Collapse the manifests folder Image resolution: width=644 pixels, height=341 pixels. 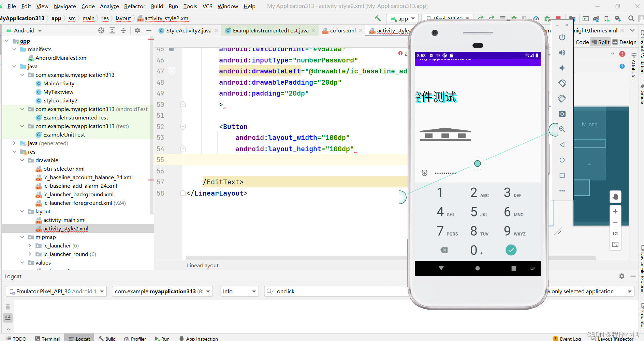pyautogui.click(x=14, y=49)
